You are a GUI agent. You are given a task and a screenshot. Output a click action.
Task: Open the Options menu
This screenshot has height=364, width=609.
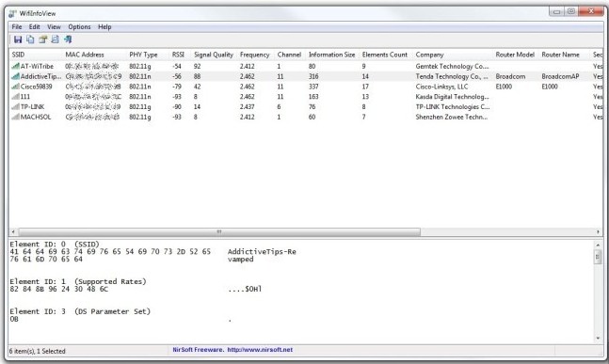[79, 26]
